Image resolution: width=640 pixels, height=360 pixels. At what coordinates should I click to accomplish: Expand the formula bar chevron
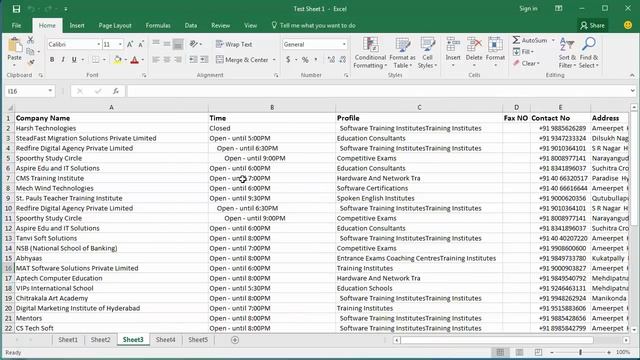(632, 91)
